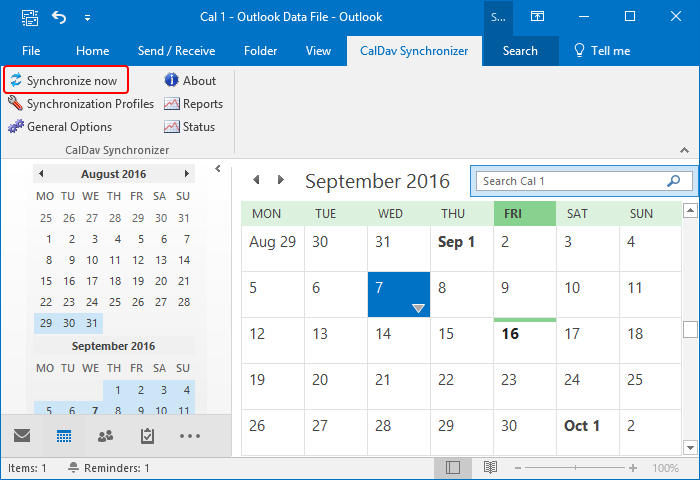Collapse the ribbon
This screenshot has height=480, width=700.
pos(684,150)
